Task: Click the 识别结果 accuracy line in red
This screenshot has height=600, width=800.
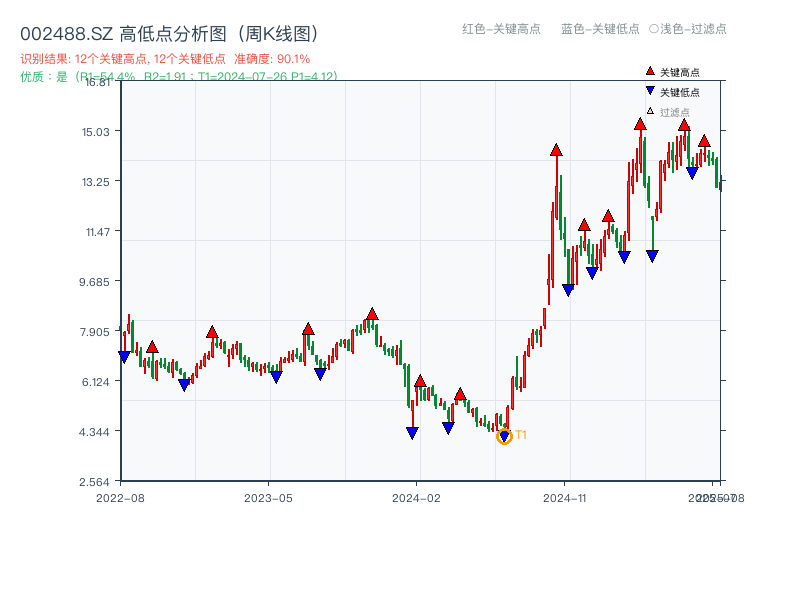Action: click(x=165, y=59)
